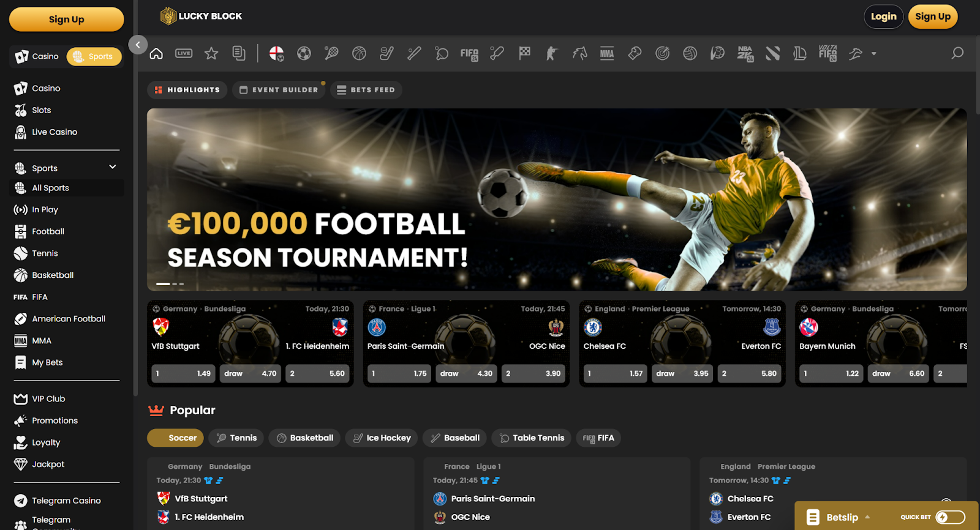Open Telegram Casino link in the sidebar
The height and width of the screenshot is (530, 980).
click(67, 501)
